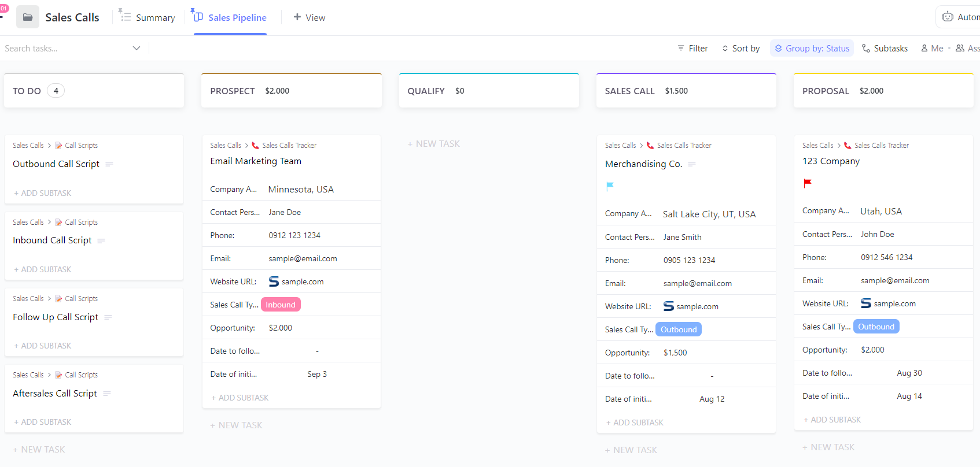Click Call Scripts list icon on Follow Up card
The height and width of the screenshot is (467, 980).
pos(58,299)
